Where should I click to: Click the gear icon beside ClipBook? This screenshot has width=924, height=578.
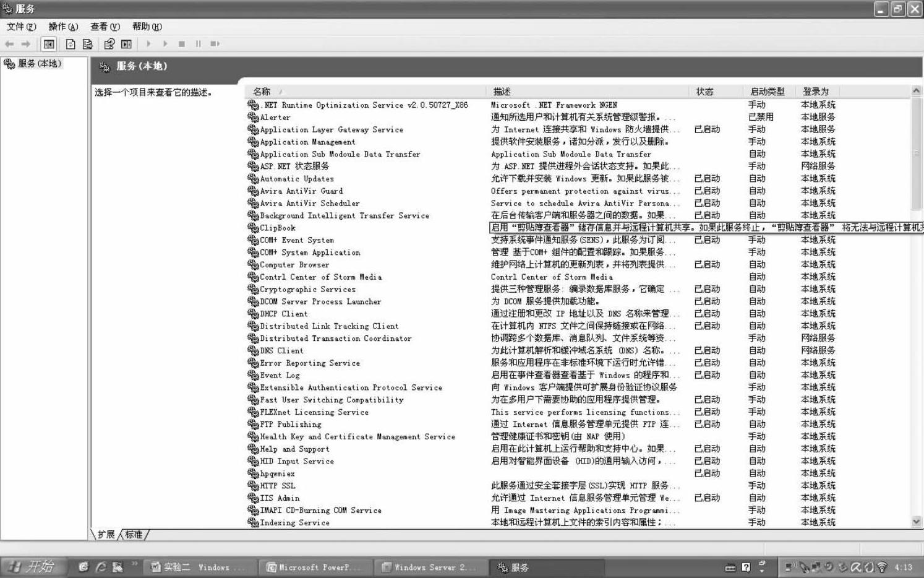253,228
